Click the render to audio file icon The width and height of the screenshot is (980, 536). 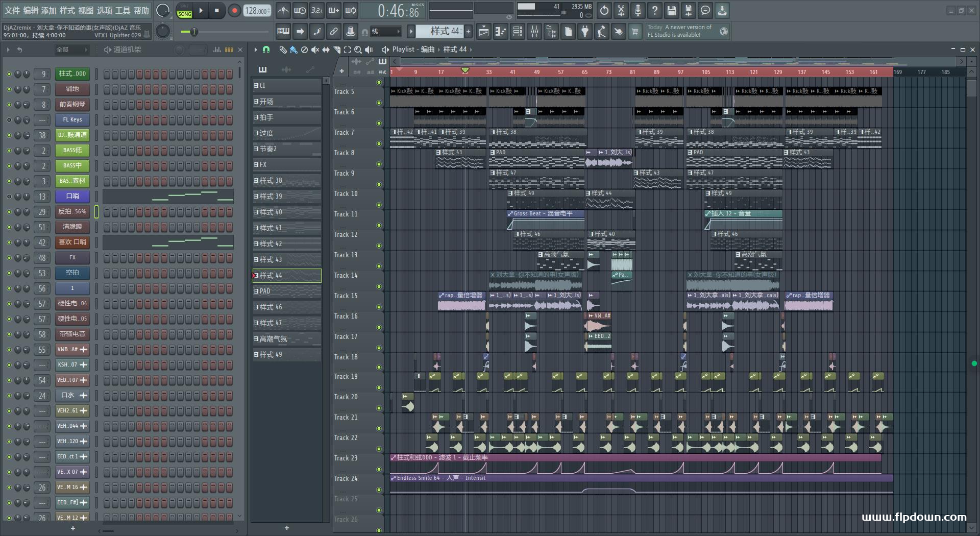tap(688, 10)
